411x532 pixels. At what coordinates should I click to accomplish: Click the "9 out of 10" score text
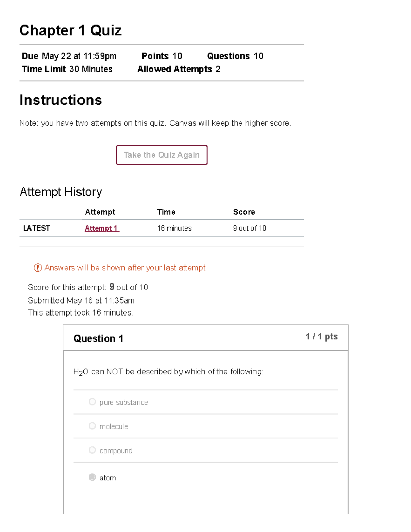pyautogui.click(x=250, y=228)
